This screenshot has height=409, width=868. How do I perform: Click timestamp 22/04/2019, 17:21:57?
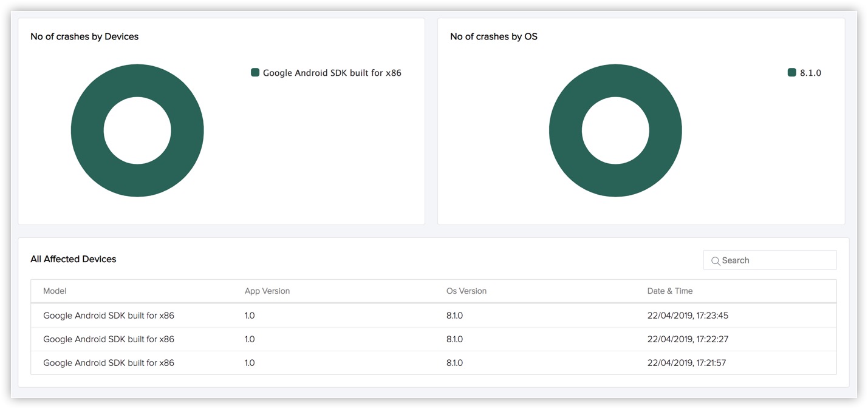pos(687,363)
